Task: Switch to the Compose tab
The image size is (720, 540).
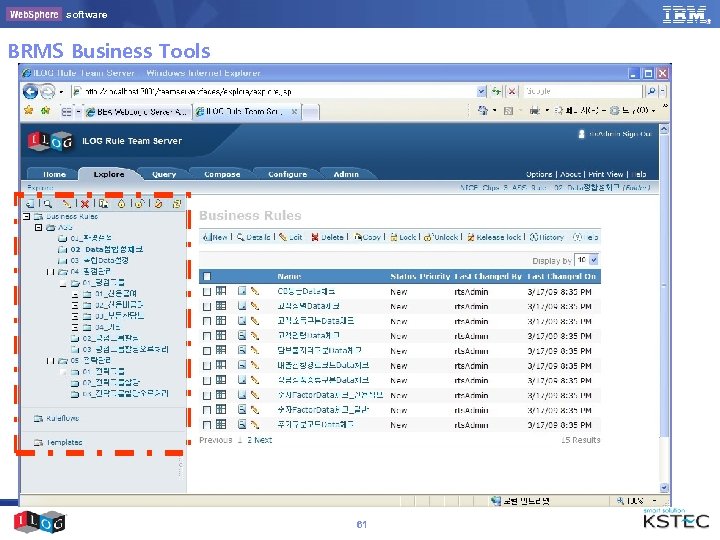Action: pos(222,174)
